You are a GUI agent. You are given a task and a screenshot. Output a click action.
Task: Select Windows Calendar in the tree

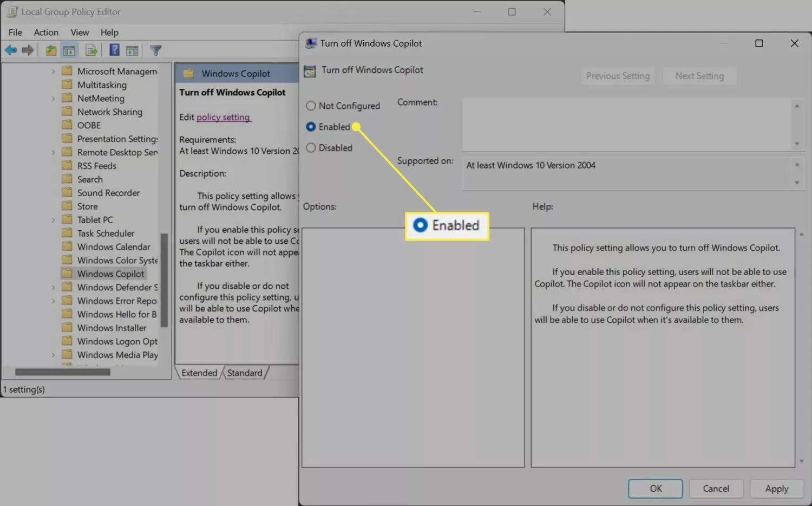pos(114,247)
